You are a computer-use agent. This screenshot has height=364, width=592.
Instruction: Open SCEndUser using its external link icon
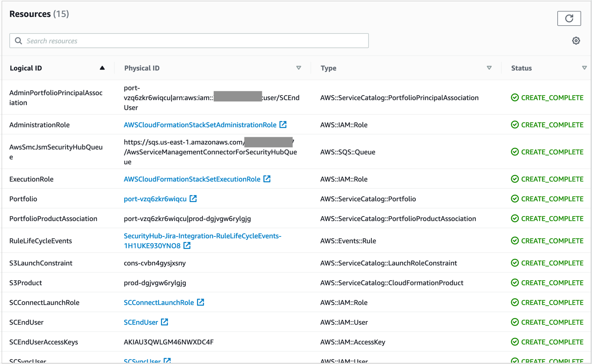[x=164, y=322]
